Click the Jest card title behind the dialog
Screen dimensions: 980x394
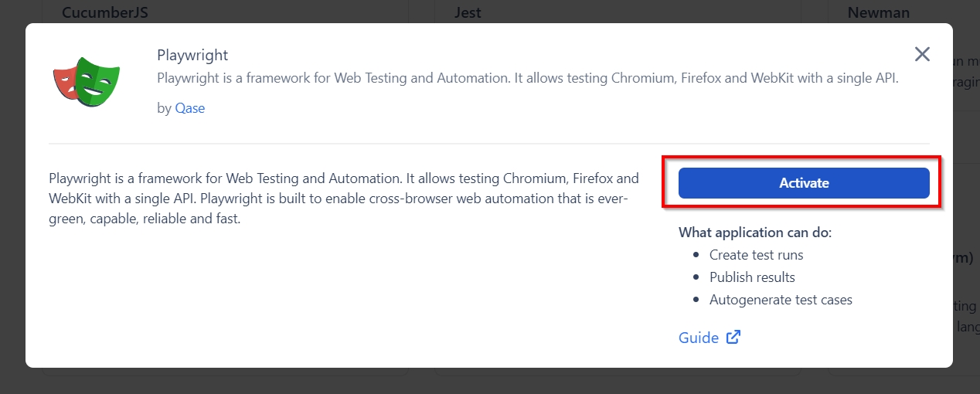click(468, 12)
